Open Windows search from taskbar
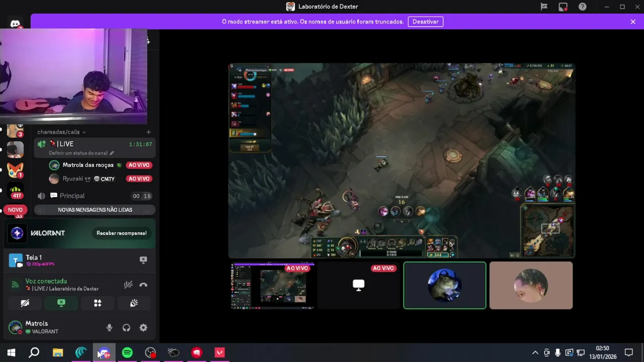644x362 pixels. click(34, 352)
